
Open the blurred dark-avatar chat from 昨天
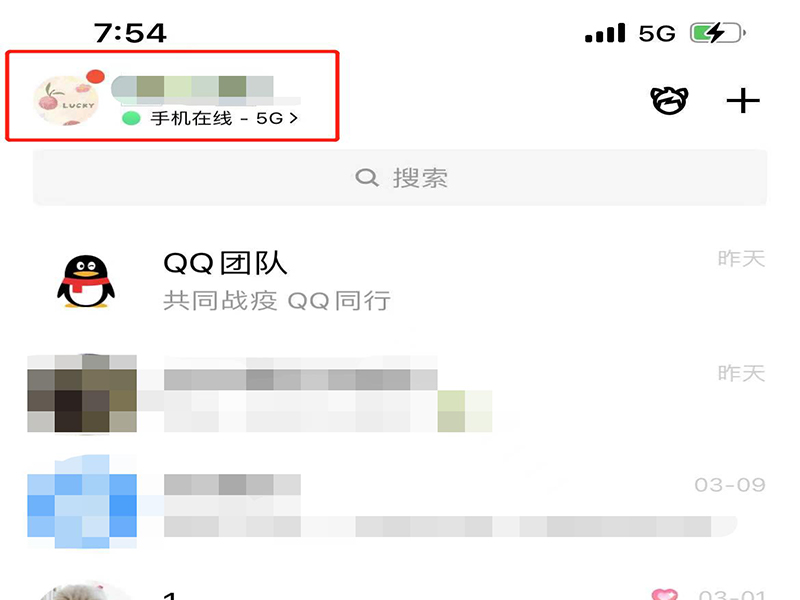[399, 393]
